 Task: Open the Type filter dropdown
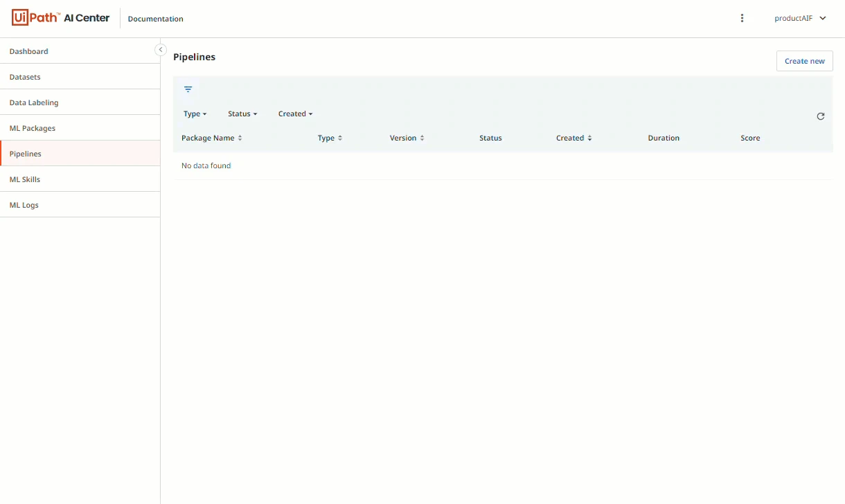(x=195, y=114)
